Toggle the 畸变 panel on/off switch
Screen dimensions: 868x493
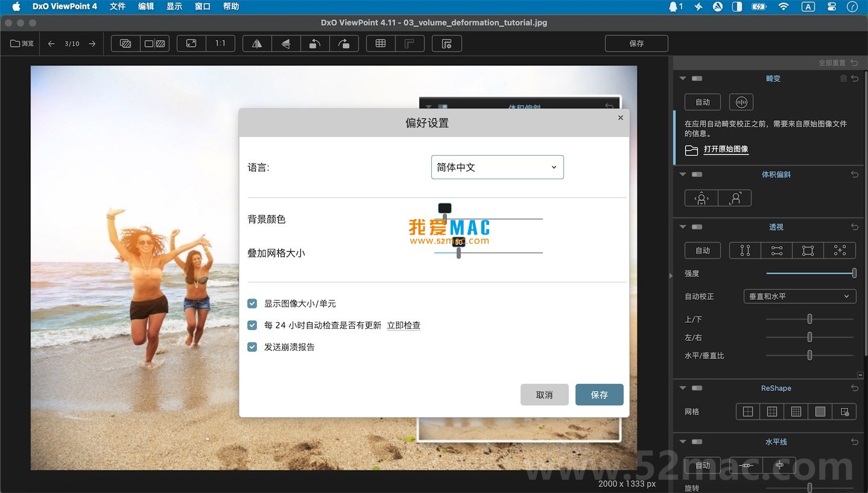coord(697,78)
